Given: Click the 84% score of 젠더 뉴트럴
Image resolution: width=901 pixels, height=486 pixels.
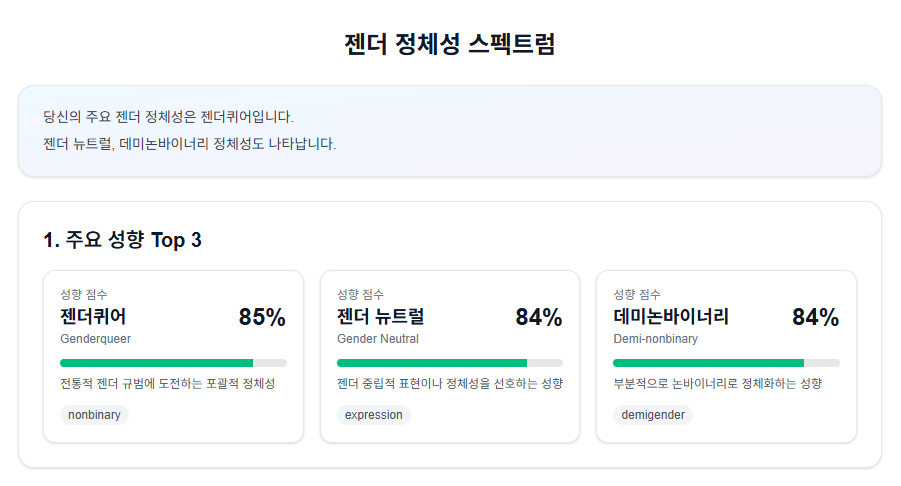Looking at the screenshot, I should (x=538, y=318).
